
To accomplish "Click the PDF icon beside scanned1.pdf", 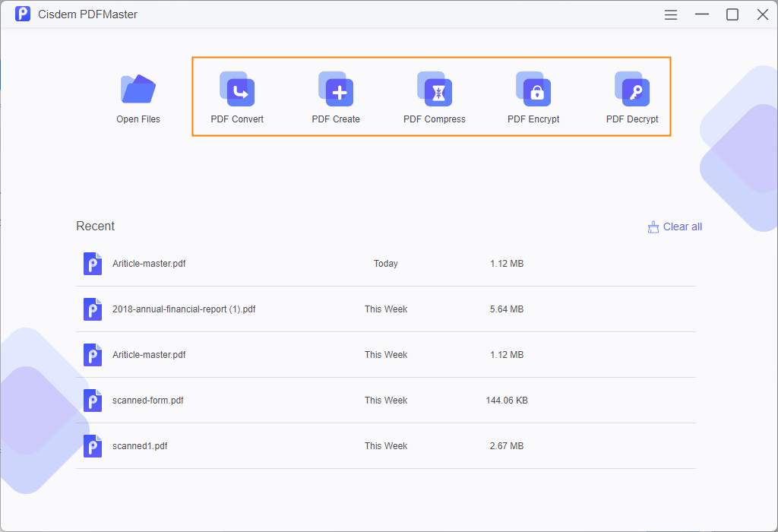I will [x=92, y=446].
